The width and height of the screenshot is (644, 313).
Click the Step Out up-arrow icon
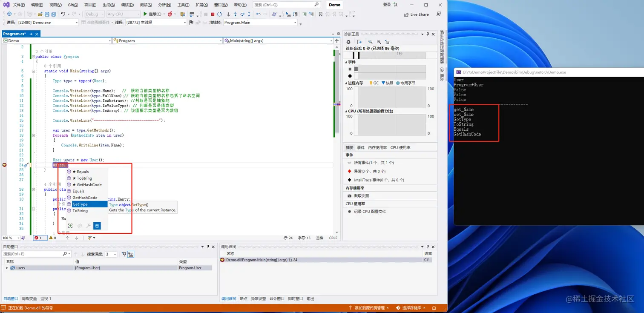click(x=249, y=14)
